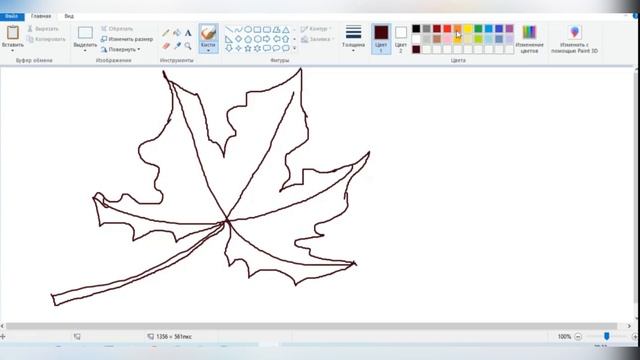
Task: Choose the Polygon shape
Action: [x=276, y=29]
